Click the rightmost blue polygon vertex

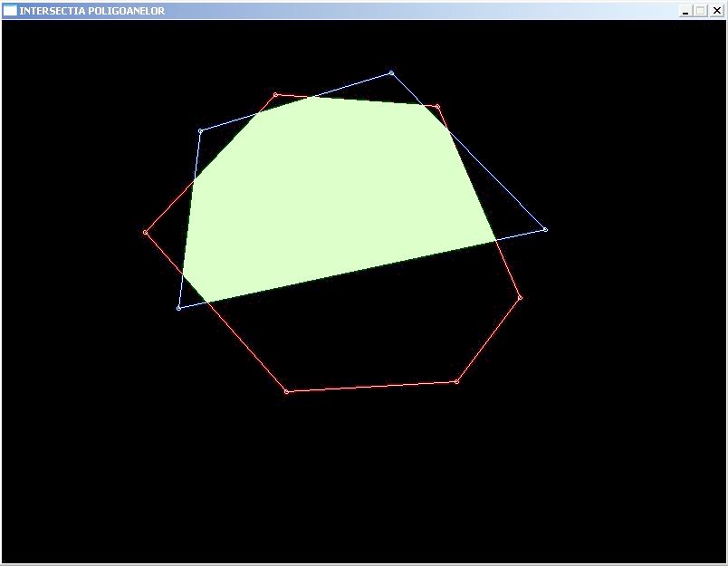click(x=545, y=229)
